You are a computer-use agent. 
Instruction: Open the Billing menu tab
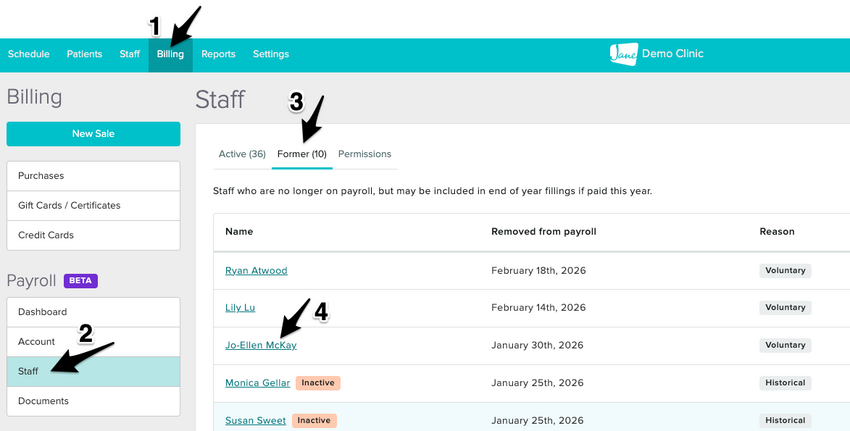pos(170,54)
